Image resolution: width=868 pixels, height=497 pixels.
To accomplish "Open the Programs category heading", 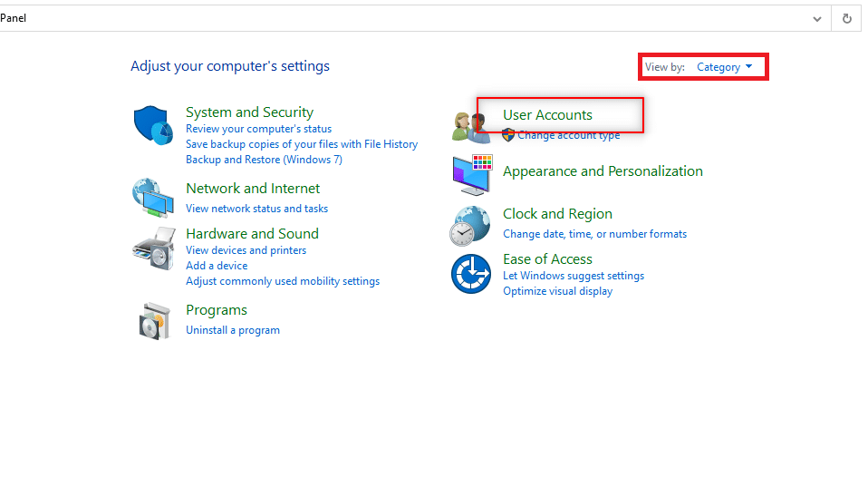I will (x=217, y=310).
